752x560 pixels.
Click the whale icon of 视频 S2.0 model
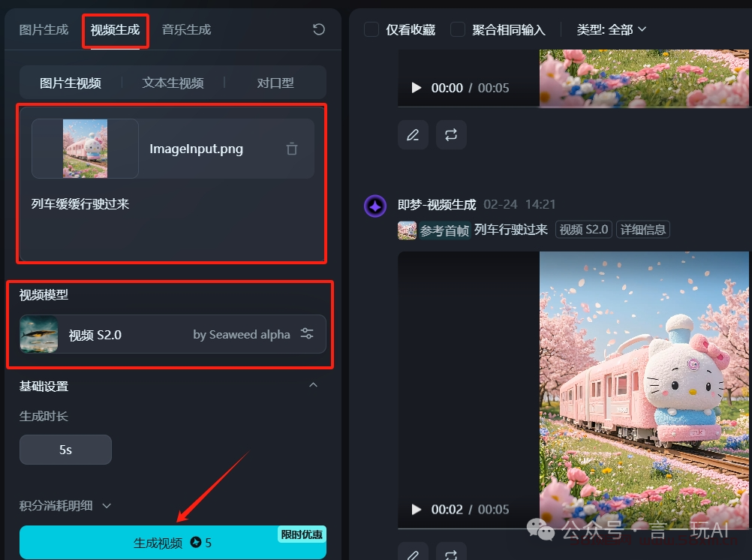click(39, 334)
